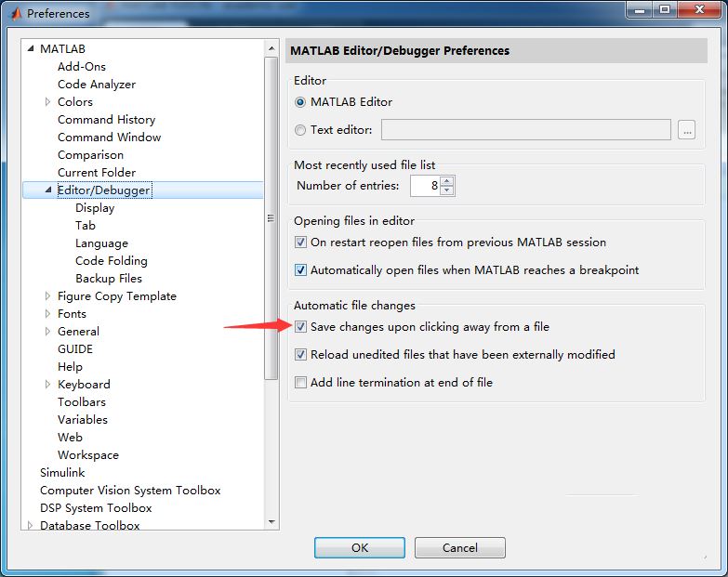Collapse the Editor/Debugger tree node
Viewport: 728px width, 577px height.
pos(48,190)
